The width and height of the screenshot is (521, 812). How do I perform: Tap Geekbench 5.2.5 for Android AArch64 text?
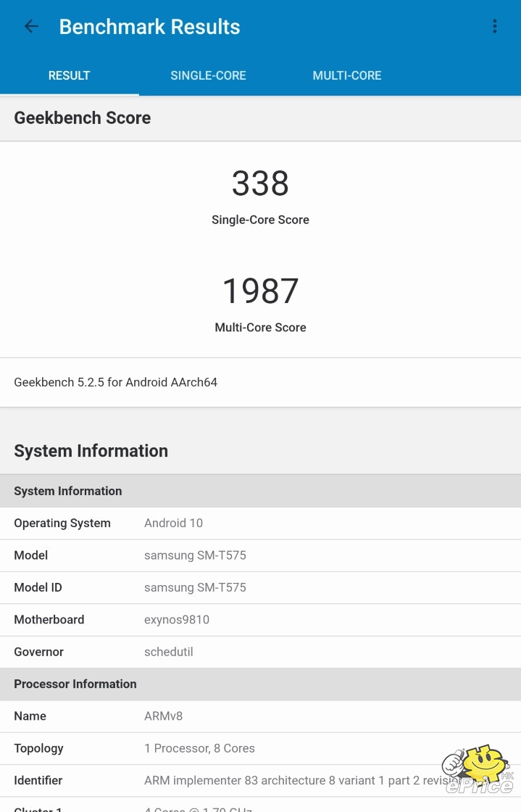(115, 382)
